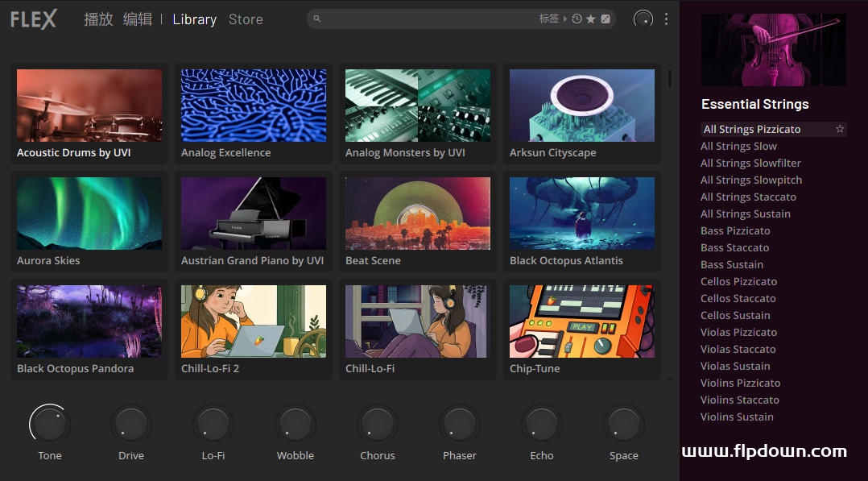The height and width of the screenshot is (481, 868).
Task: Show favorites with the star filter icon
Action: tap(591, 19)
